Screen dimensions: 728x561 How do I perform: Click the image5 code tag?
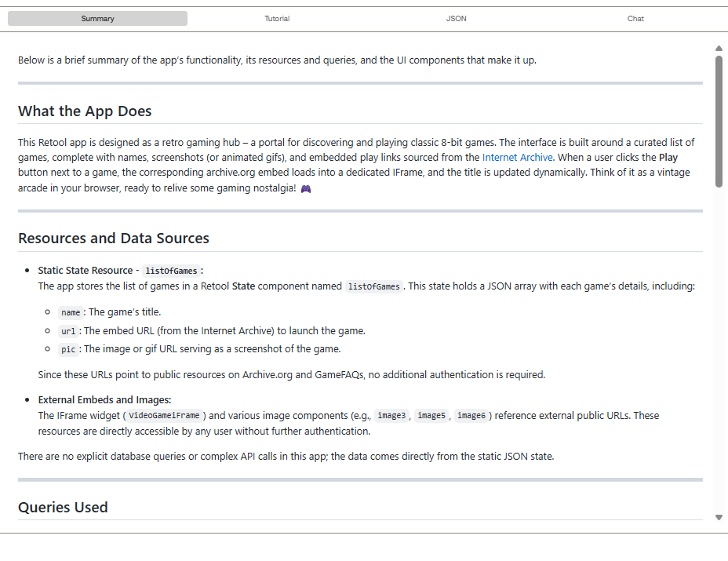[431, 416]
